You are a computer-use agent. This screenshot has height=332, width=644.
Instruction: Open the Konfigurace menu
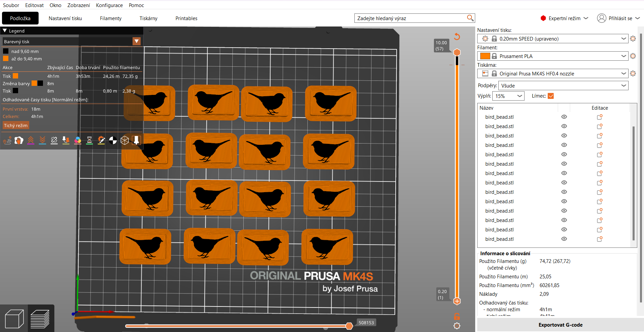tap(109, 5)
